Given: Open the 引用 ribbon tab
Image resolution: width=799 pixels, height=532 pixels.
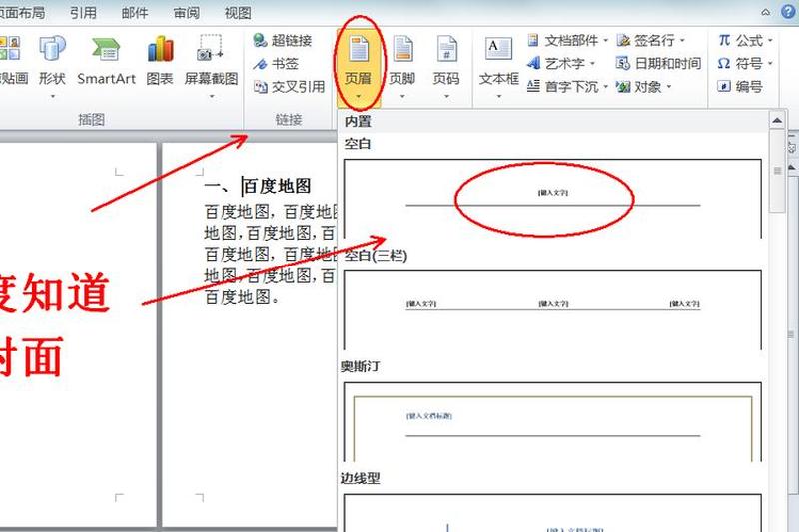Looking at the screenshot, I should coord(83,12).
